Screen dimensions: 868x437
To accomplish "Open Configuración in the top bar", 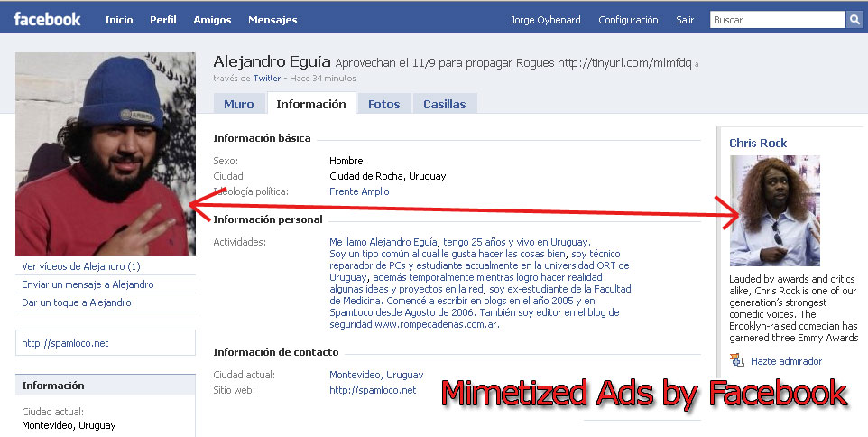I will [628, 20].
